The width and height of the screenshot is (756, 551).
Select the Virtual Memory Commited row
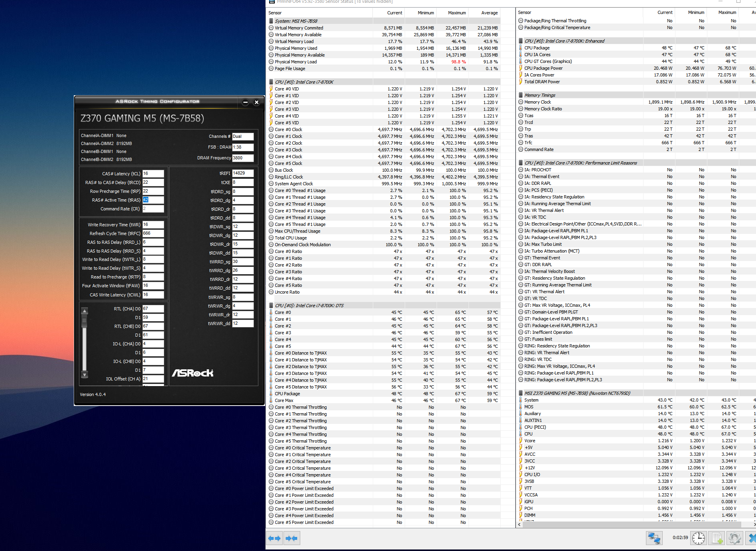tap(384, 28)
